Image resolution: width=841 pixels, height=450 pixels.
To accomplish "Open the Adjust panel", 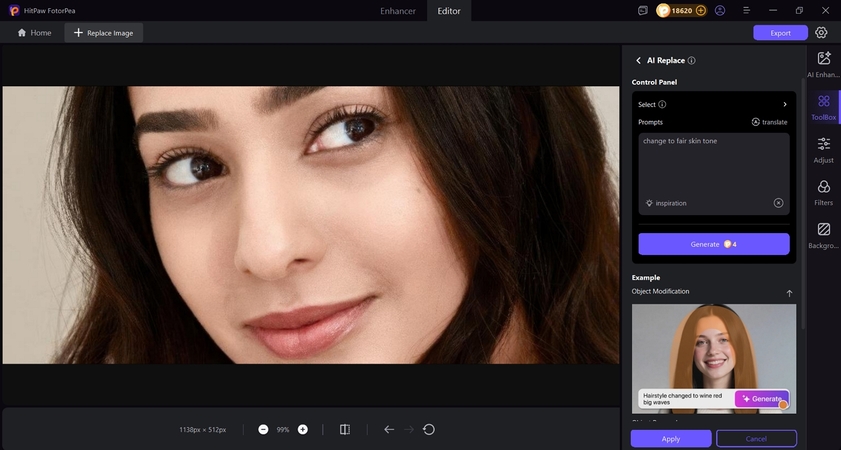I will (824, 150).
